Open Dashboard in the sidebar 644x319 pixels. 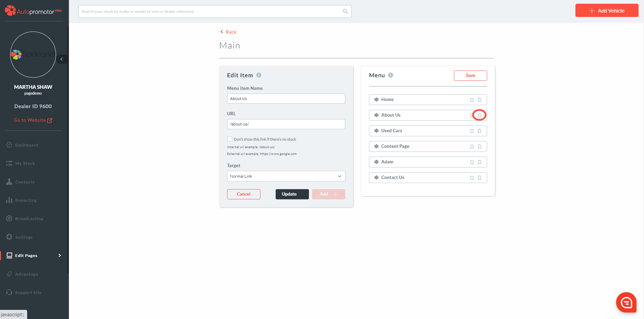pos(26,145)
